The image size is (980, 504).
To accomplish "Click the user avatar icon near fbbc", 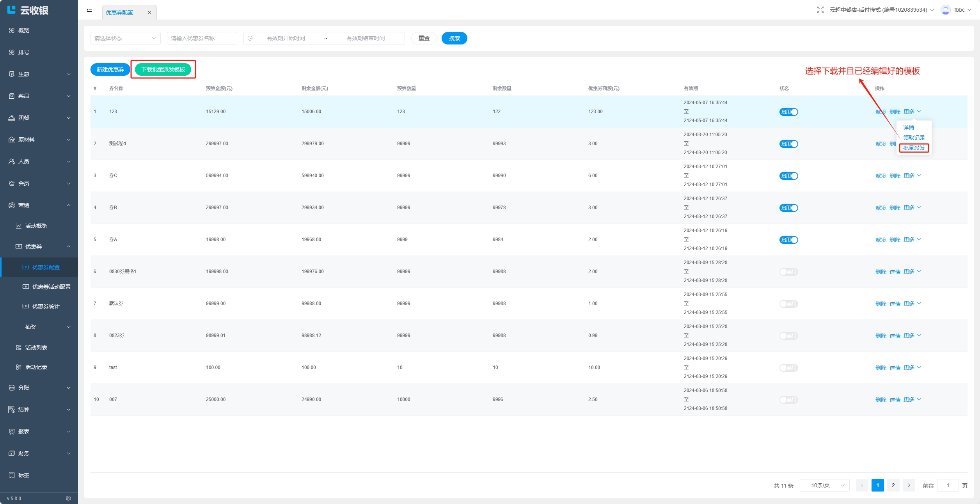I will [945, 10].
